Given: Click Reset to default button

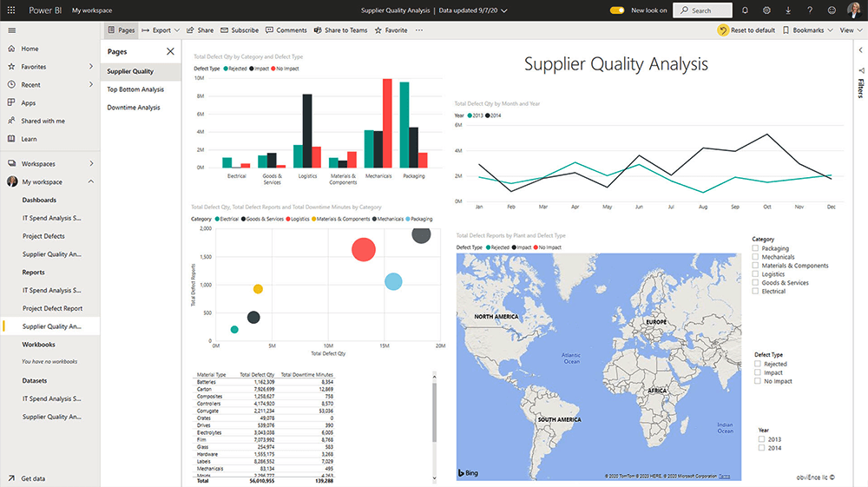Looking at the screenshot, I should point(746,30).
